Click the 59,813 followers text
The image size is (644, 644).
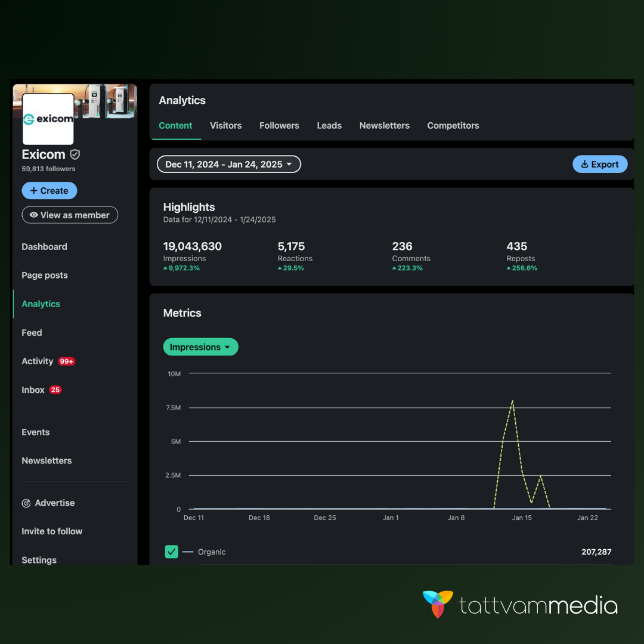tap(48, 169)
